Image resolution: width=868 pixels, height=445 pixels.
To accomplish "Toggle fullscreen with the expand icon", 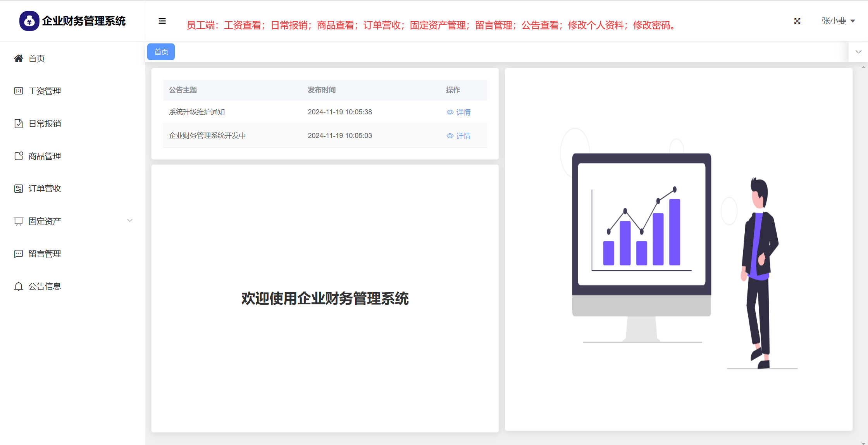I will pos(797,21).
